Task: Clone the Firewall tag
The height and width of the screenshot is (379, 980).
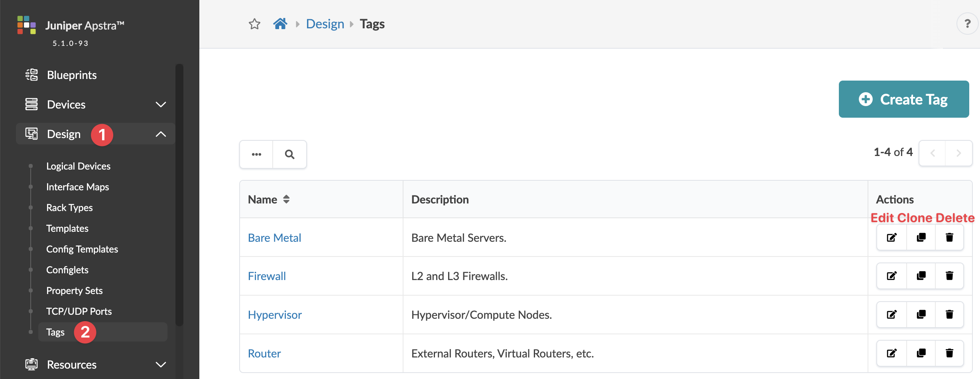Action: point(921,276)
